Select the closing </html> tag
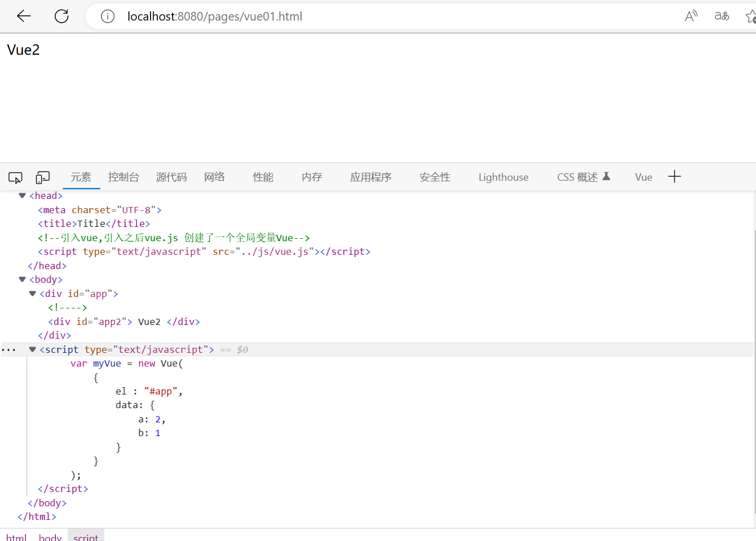Image resolution: width=756 pixels, height=541 pixels. point(37,516)
